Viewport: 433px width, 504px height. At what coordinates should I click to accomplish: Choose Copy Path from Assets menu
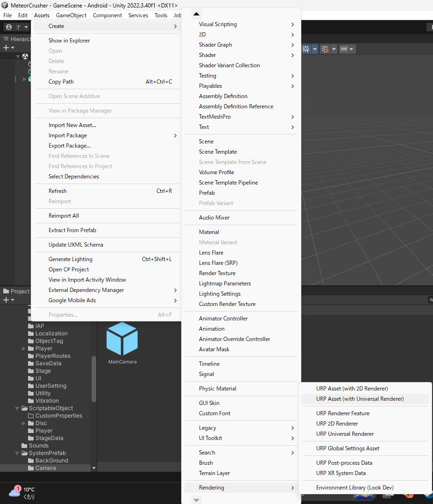pos(107,82)
